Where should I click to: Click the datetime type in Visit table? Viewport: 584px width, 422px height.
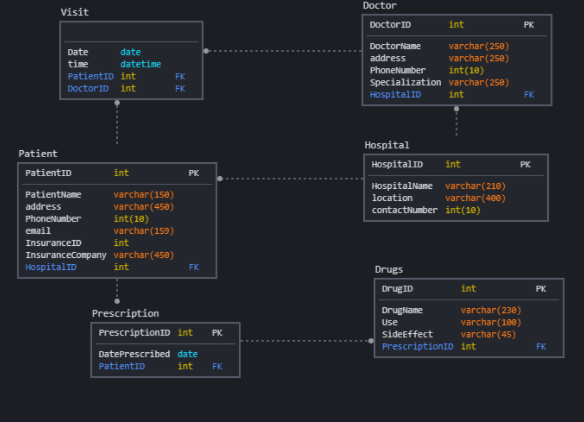[x=141, y=64]
